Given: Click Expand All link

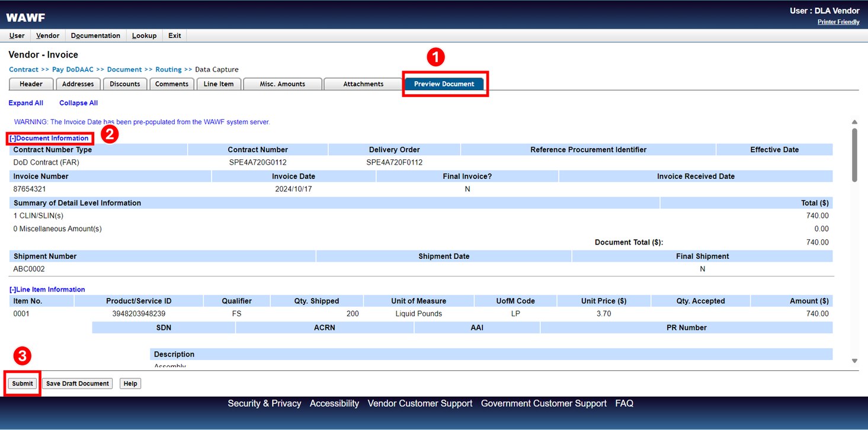Looking at the screenshot, I should (26, 103).
